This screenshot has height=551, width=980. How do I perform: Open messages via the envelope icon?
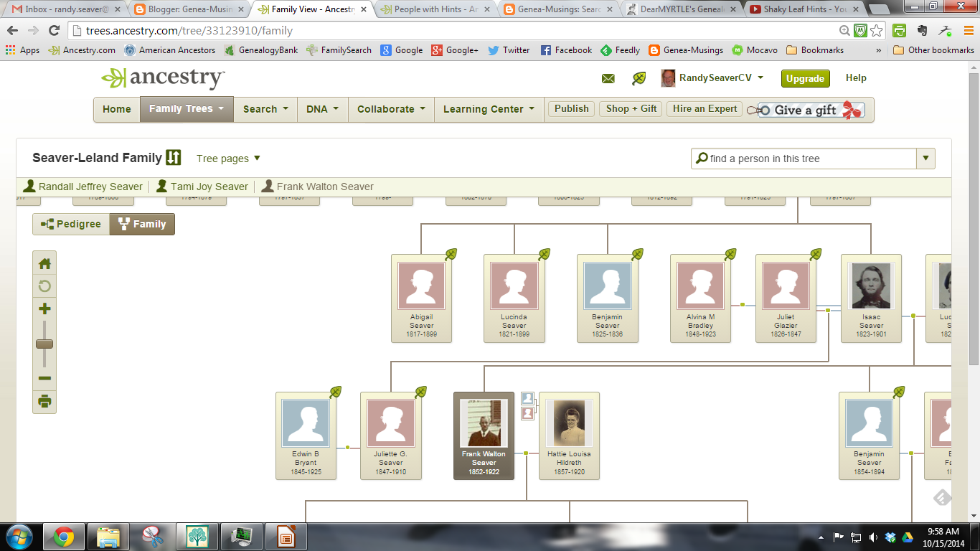pos(607,77)
